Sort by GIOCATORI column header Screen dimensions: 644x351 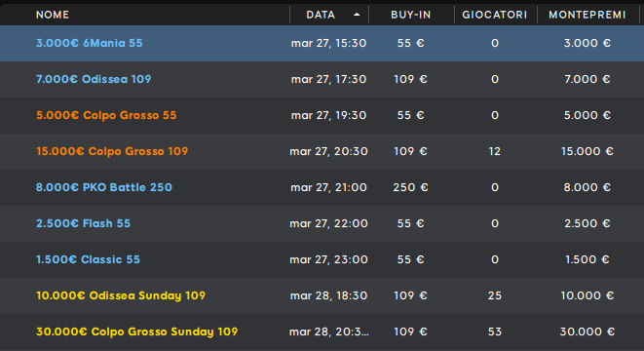495,15
